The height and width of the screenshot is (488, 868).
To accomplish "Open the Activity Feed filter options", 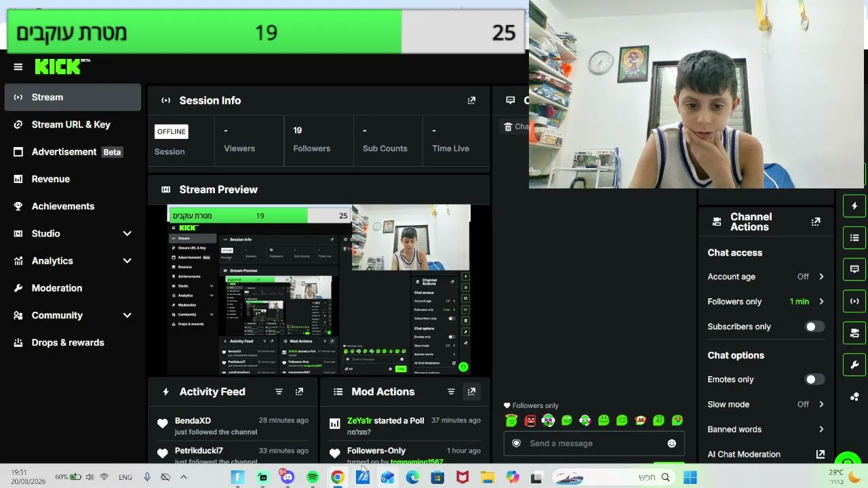I will 279,392.
